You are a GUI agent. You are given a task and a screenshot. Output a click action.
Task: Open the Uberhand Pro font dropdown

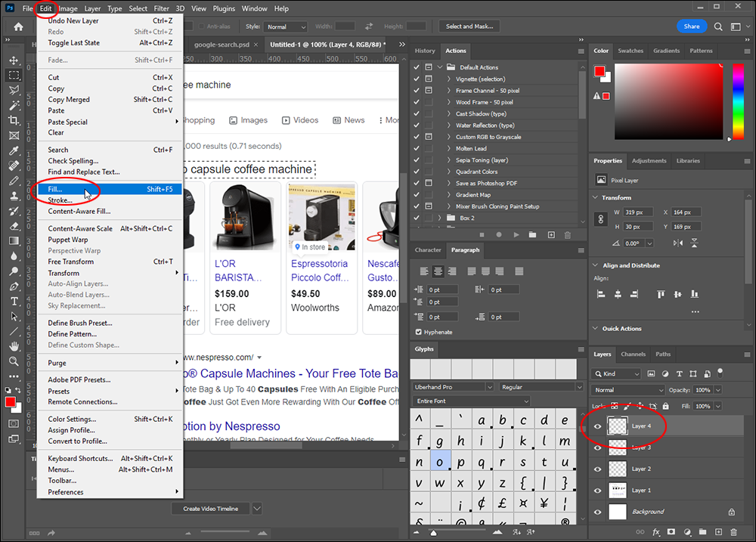point(453,387)
